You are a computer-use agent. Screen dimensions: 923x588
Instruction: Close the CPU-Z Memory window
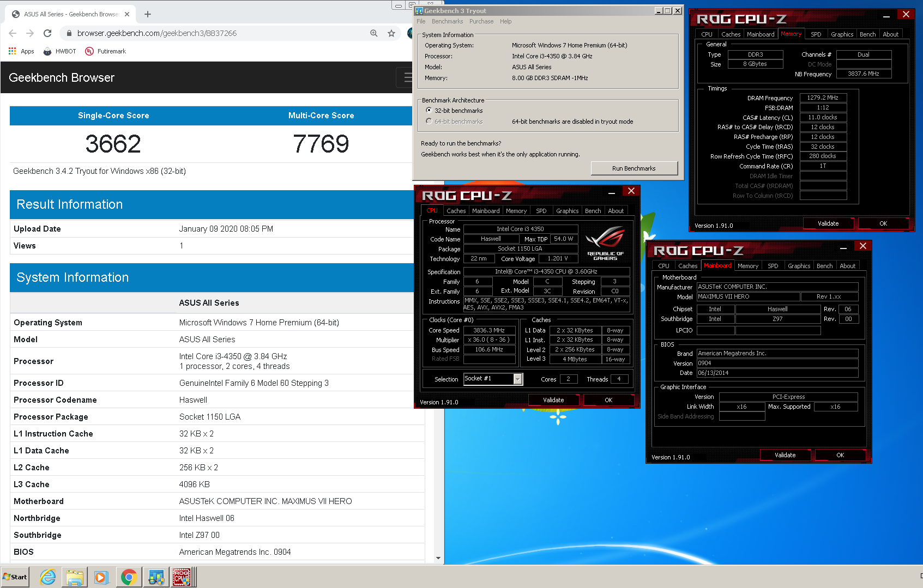[x=906, y=14]
